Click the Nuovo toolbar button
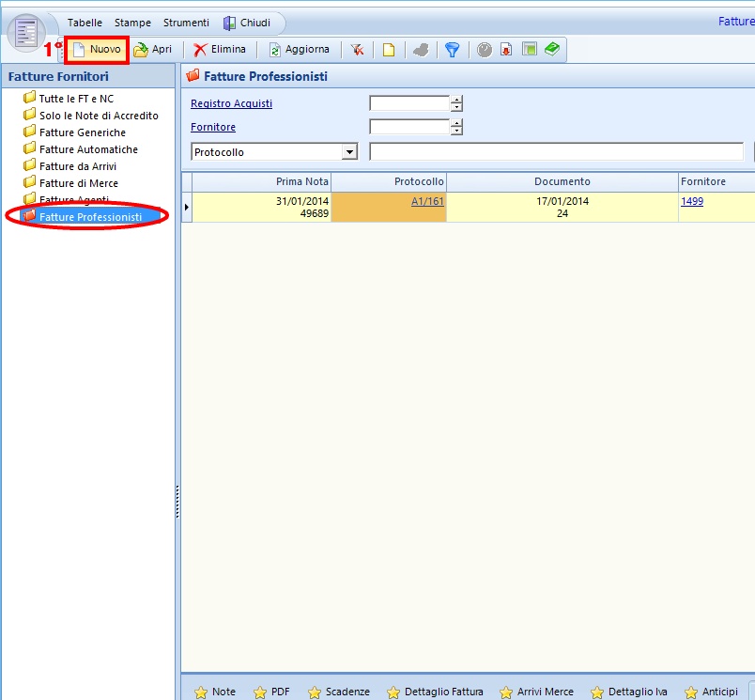The image size is (755, 700). pyautogui.click(x=97, y=50)
